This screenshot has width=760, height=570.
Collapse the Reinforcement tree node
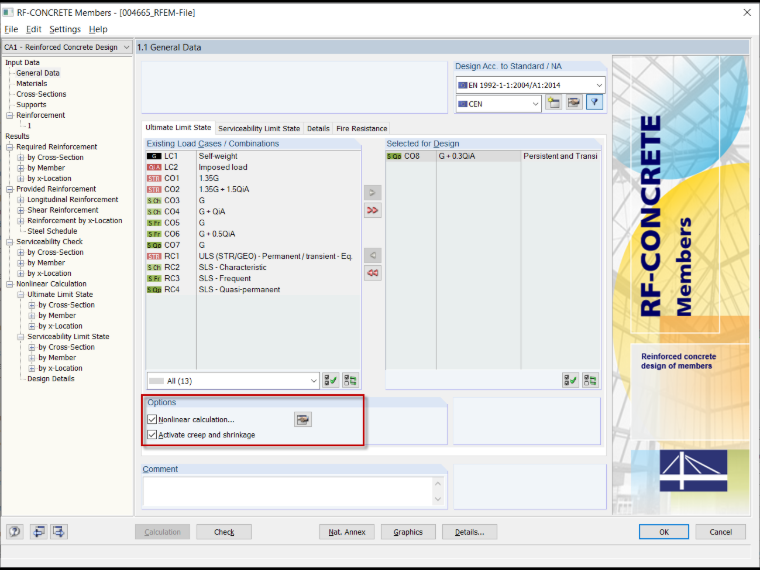(10, 115)
